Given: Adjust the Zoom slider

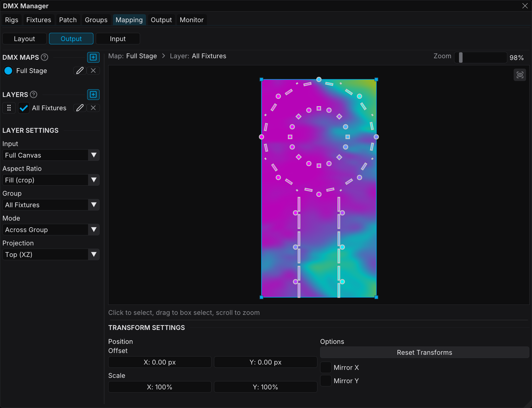Looking at the screenshot, I should [x=481, y=57].
